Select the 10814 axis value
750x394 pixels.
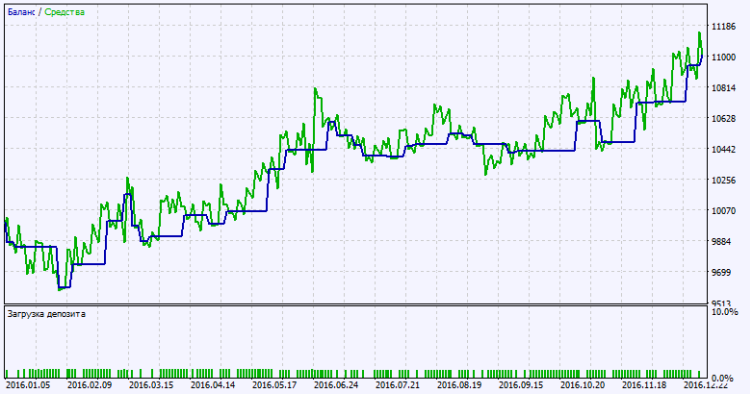[724, 88]
